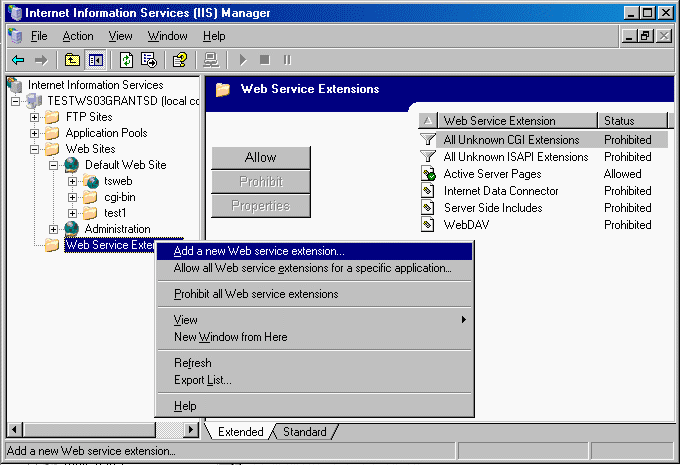Click the tsweb virtual directory icon
Screen dimensions: 680x465
tap(91, 181)
